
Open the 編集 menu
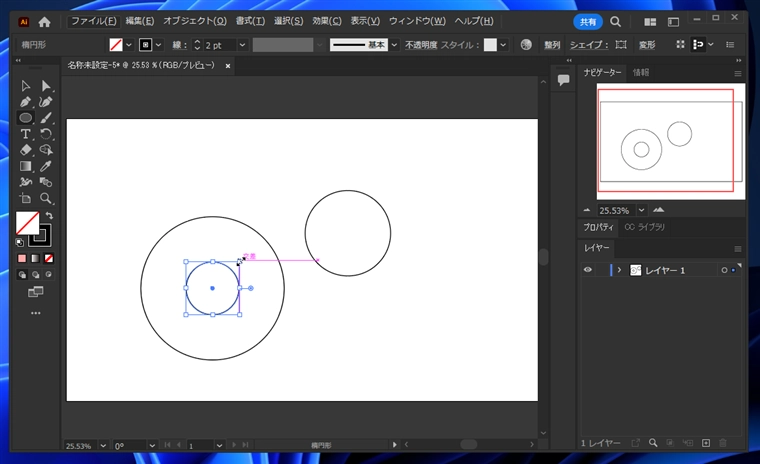[140, 21]
